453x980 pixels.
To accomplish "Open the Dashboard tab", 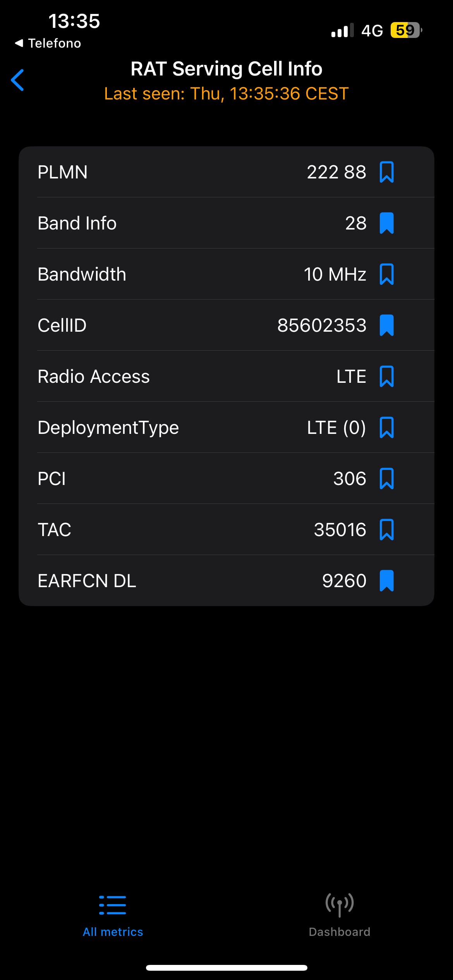I will pyautogui.click(x=340, y=915).
